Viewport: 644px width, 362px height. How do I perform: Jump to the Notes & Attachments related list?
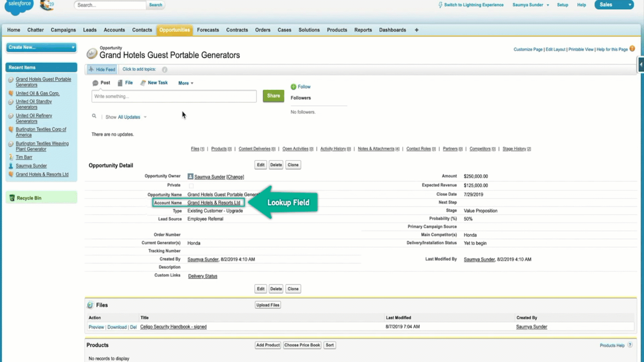click(x=376, y=149)
